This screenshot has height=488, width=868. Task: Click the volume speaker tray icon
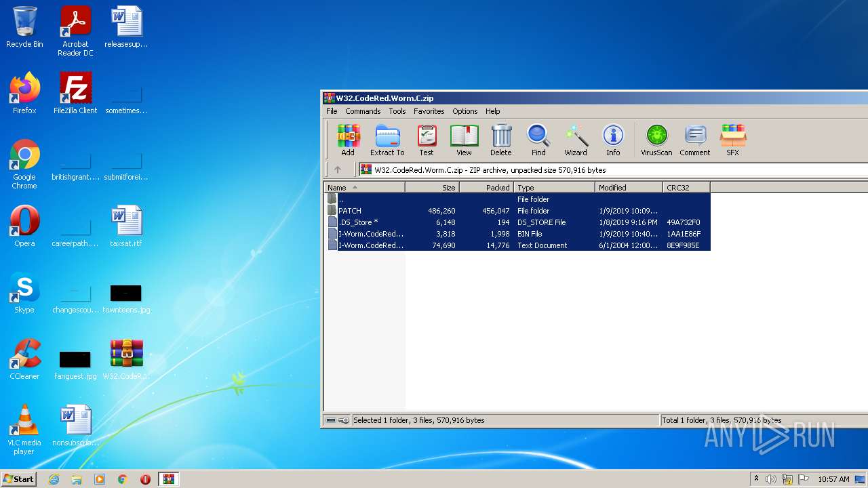coord(771,479)
